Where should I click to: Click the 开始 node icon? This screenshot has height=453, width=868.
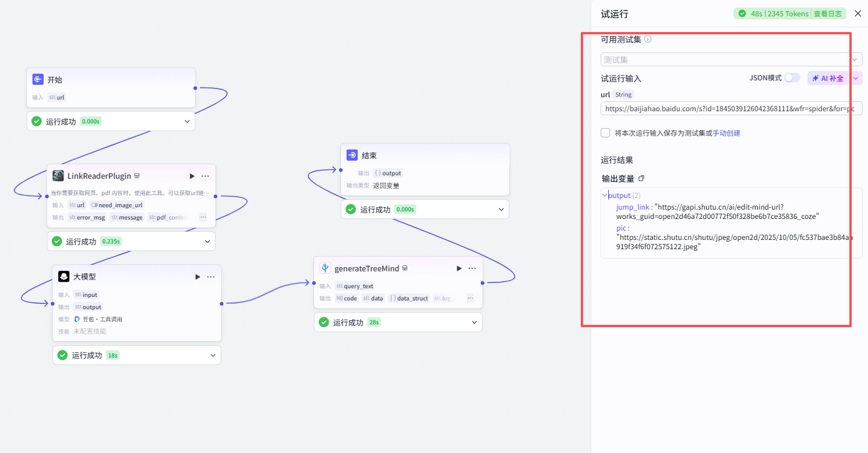click(38, 80)
